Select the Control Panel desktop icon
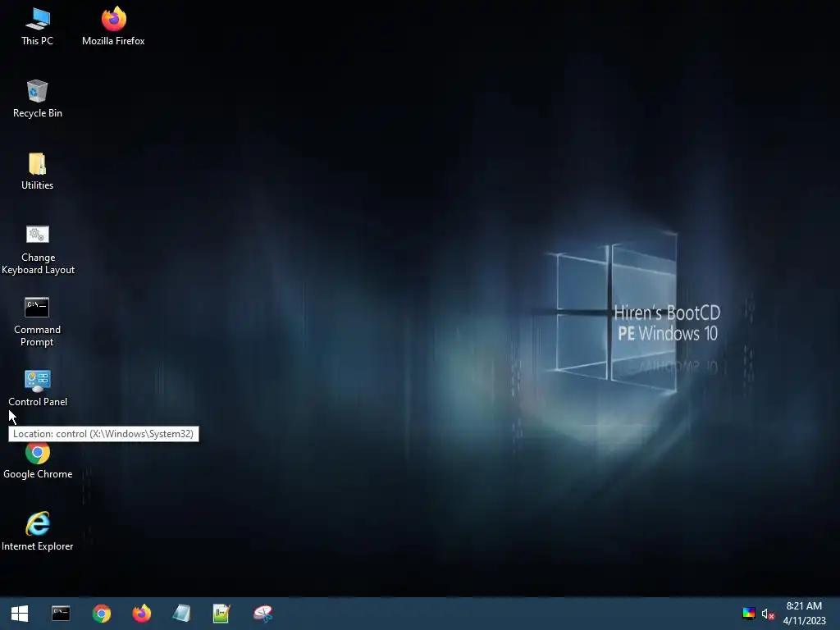 38,388
